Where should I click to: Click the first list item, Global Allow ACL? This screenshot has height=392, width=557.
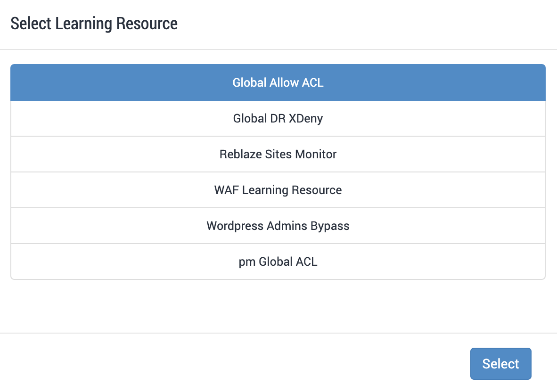(x=278, y=82)
